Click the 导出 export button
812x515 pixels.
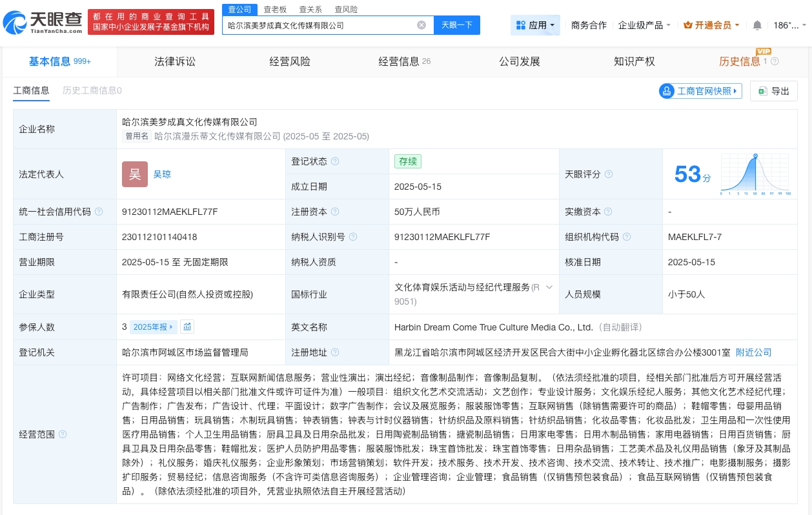click(x=773, y=91)
